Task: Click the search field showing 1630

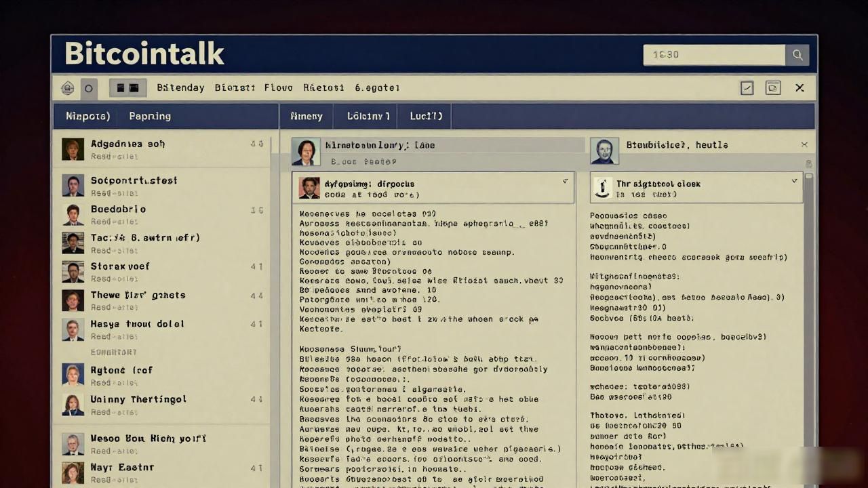Action: (714, 55)
